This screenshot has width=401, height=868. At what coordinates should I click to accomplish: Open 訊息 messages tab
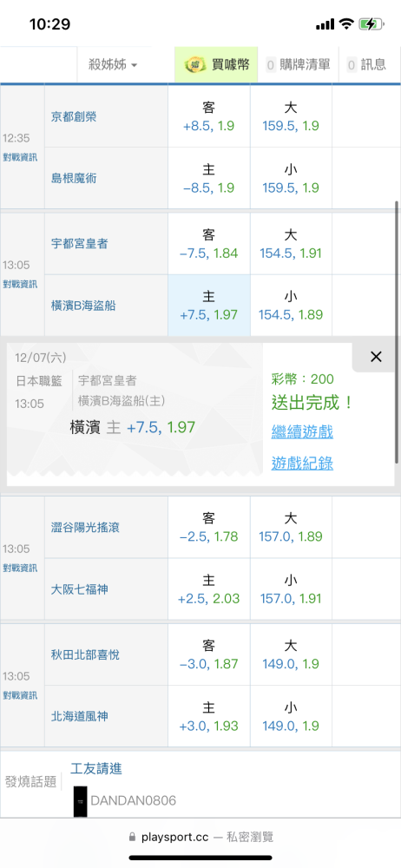pyautogui.click(x=366, y=65)
